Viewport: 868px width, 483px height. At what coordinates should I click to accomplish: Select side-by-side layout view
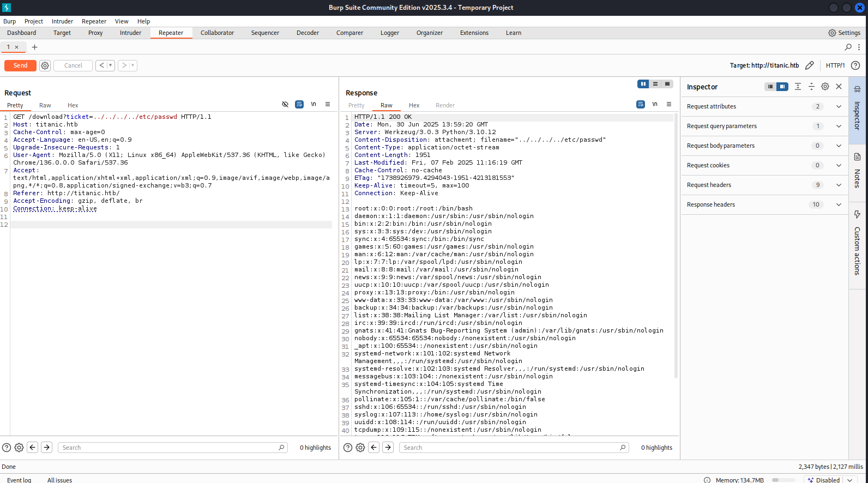[x=643, y=84]
